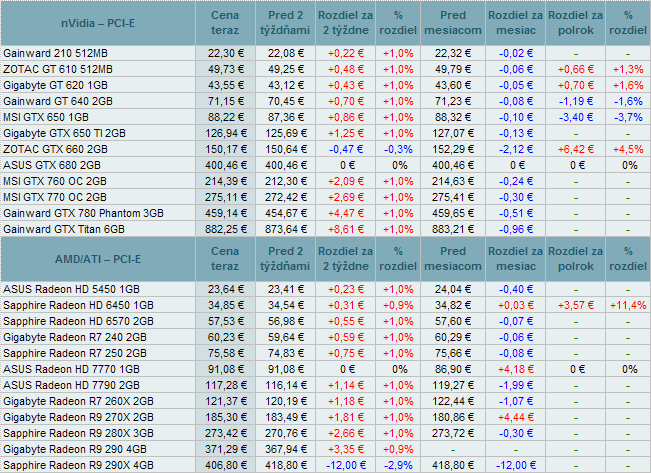Viewport: 651px width, 473px height.
Task: Select the current price cell 150,17 €
Action: pyautogui.click(x=226, y=149)
